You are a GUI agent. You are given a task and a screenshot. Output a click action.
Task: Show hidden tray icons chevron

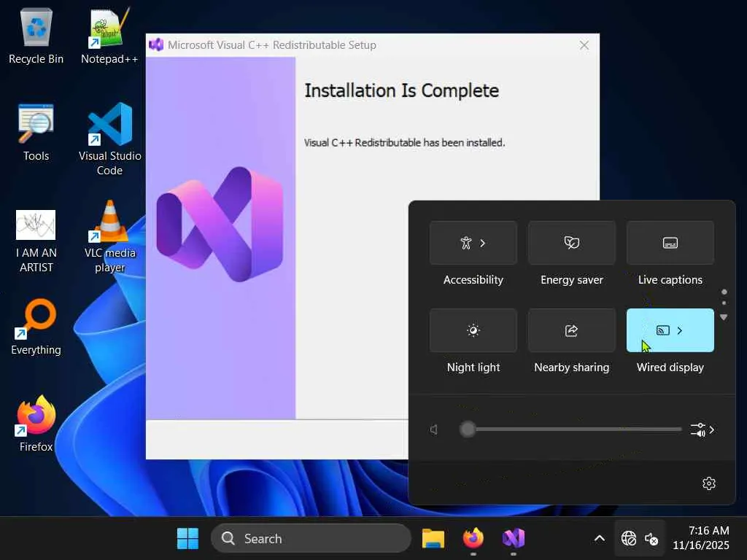coord(600,539)
